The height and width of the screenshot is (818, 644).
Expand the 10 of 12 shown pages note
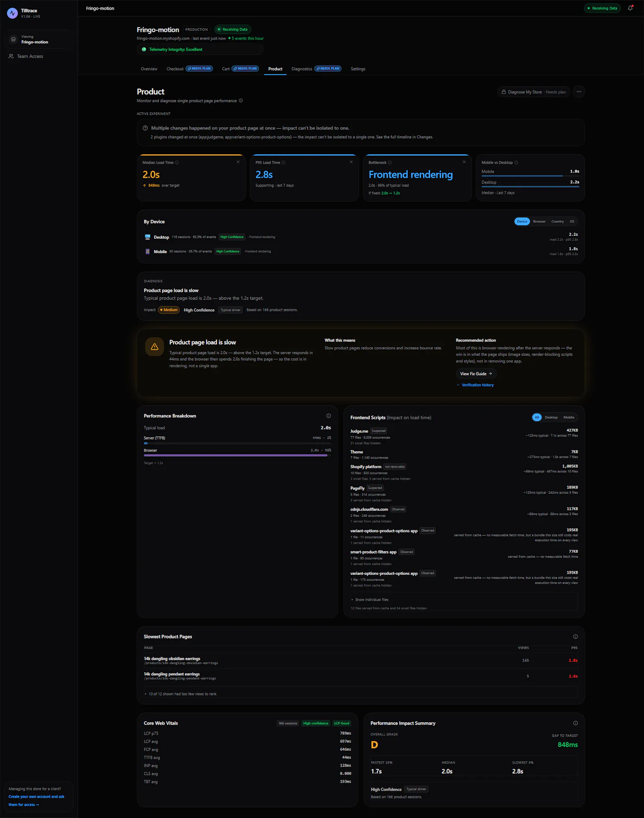181,694
